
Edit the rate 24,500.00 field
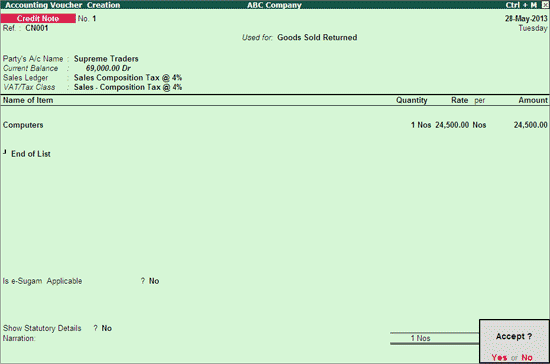(452, 125)
